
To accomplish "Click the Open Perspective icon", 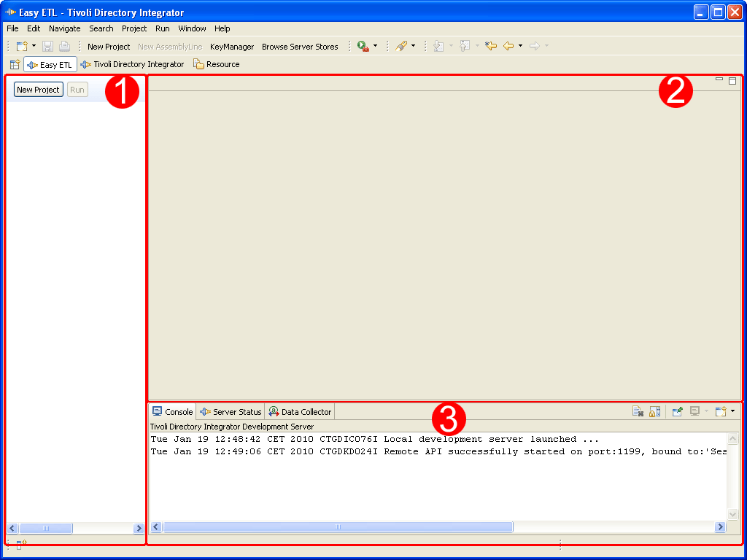I will click(15, 64).
